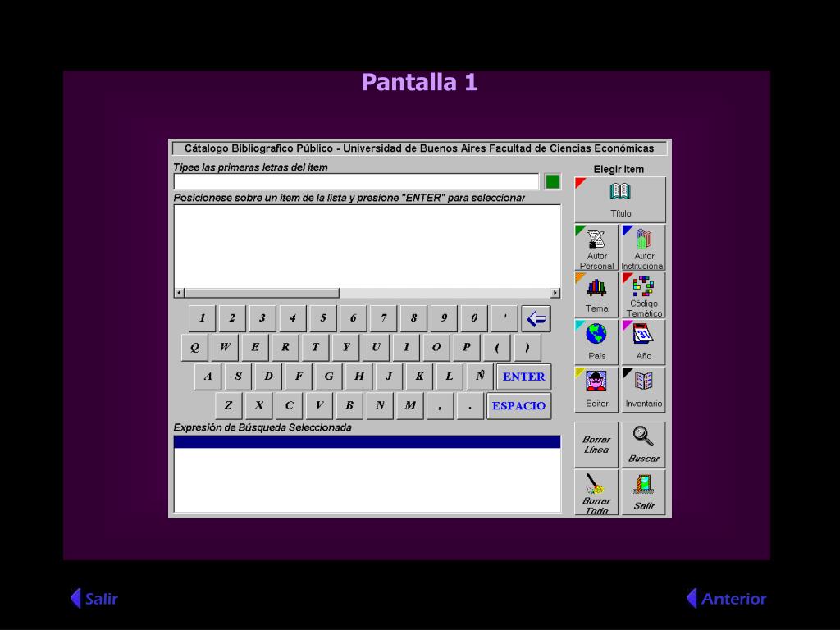The image size is (840, 630).
Task: Click the L key
Action: point(450,377)
